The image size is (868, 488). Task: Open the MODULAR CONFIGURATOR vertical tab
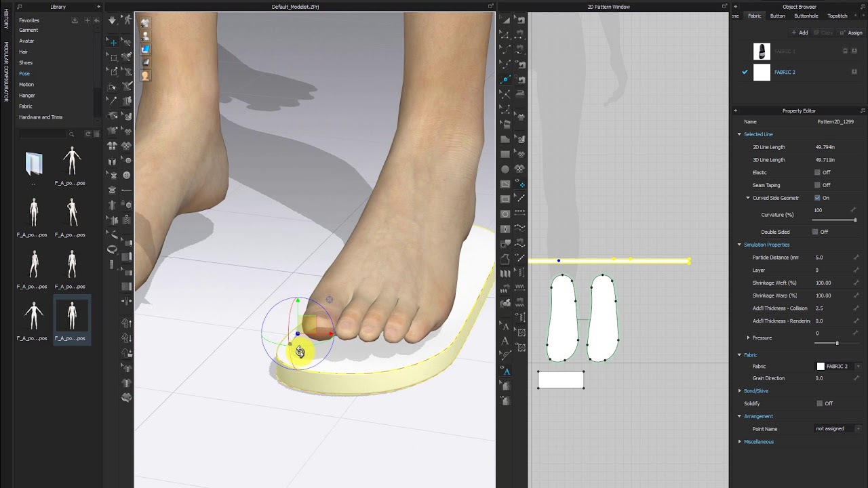point(6,72)
